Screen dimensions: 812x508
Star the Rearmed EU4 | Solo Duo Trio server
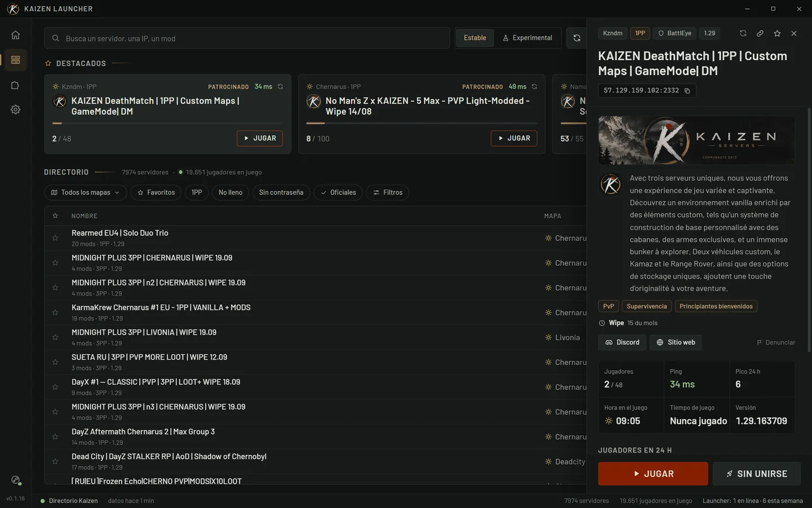(x=55, y=238)
